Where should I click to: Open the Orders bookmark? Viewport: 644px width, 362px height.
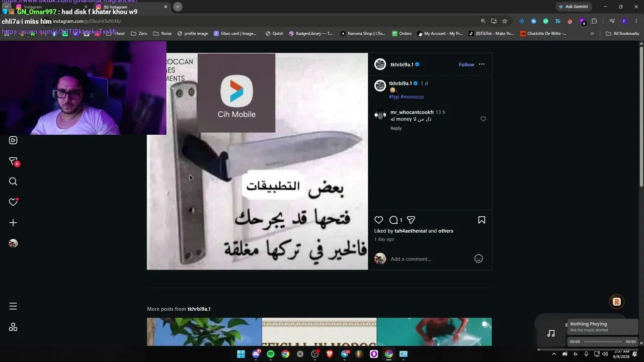click(402, 34)
